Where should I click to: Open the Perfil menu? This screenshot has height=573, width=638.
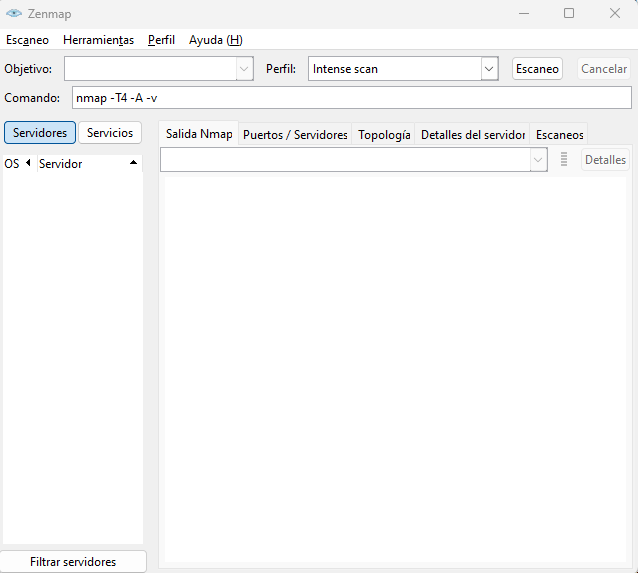pyautogui.click(x=161, y=40)
